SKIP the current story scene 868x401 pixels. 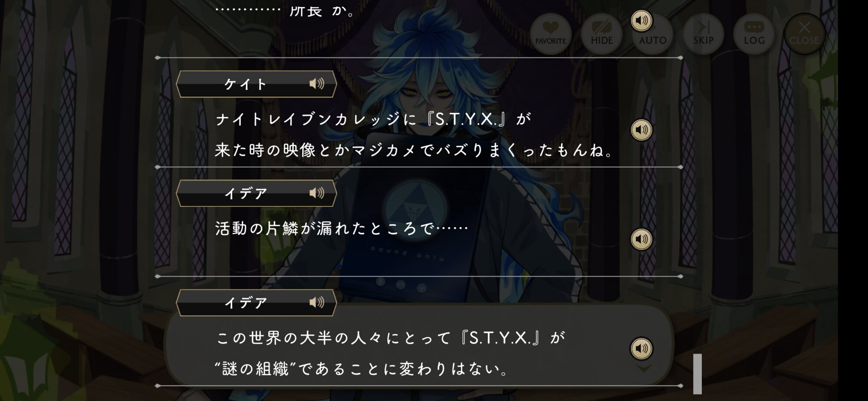703,34
